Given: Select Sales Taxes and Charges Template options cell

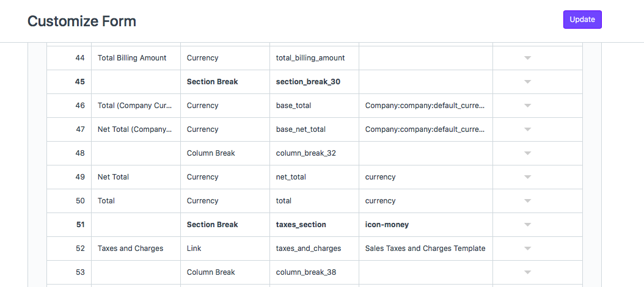Looking at the screenshot, I should 426,249.
